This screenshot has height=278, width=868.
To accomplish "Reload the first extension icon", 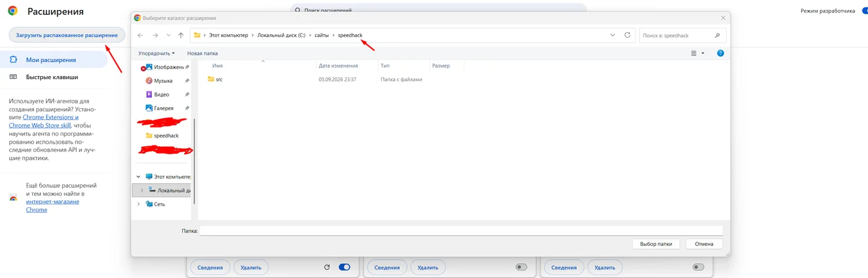I will point(327,267).
